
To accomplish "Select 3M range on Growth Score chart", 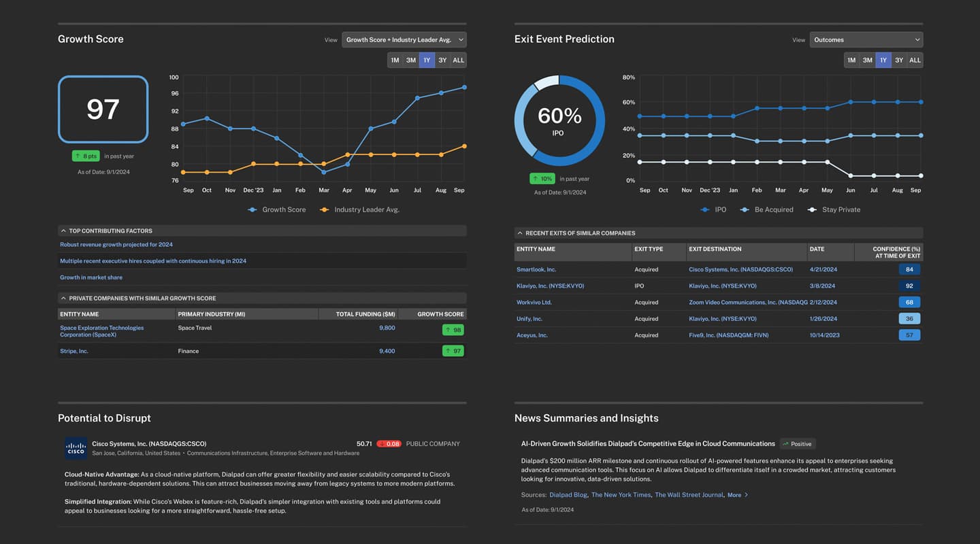I will (411, 61).
